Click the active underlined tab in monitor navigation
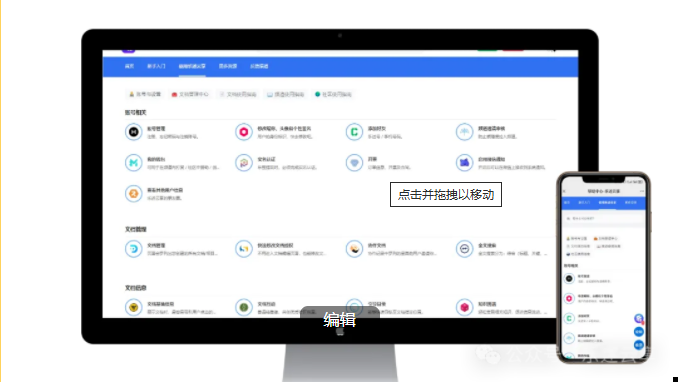 192,66
